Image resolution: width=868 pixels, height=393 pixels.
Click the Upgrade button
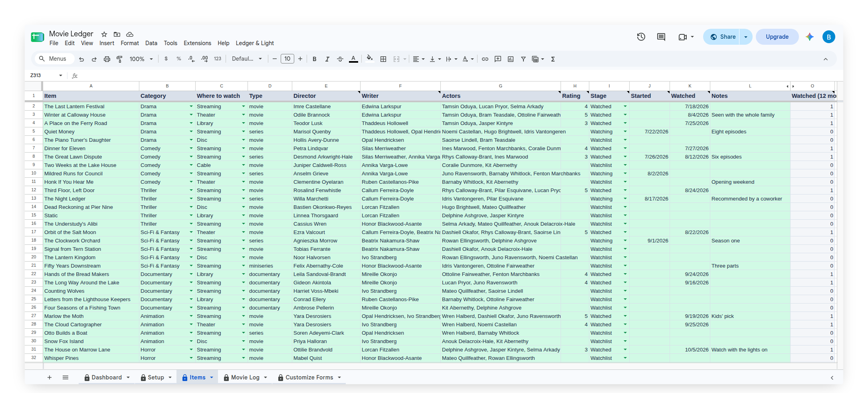pos(777,37)
